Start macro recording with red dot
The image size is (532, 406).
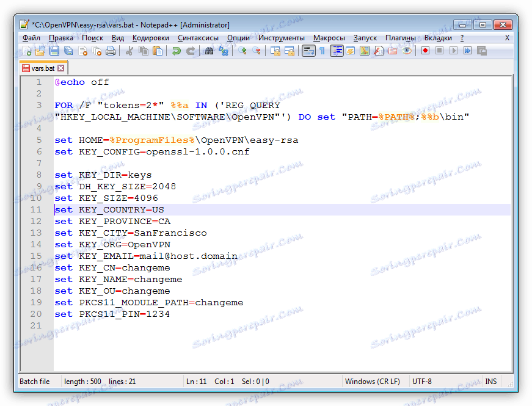pyautogui.click(x=425, y=51)
